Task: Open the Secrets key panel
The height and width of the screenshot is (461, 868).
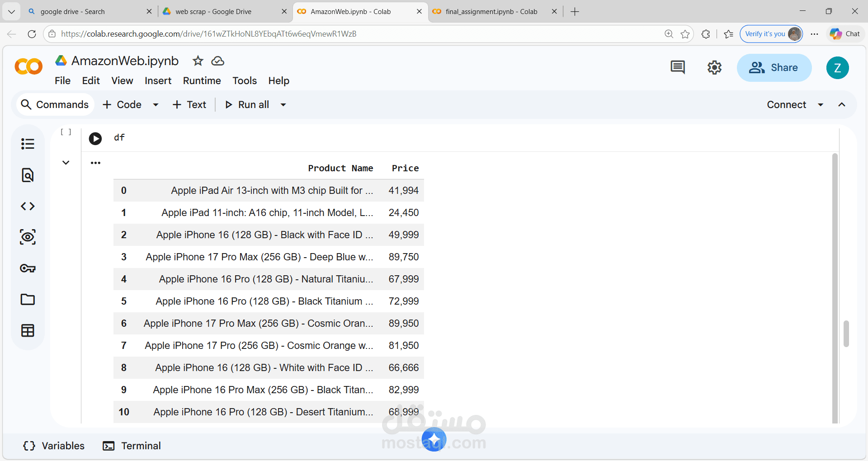Action: tap(28, 268)
